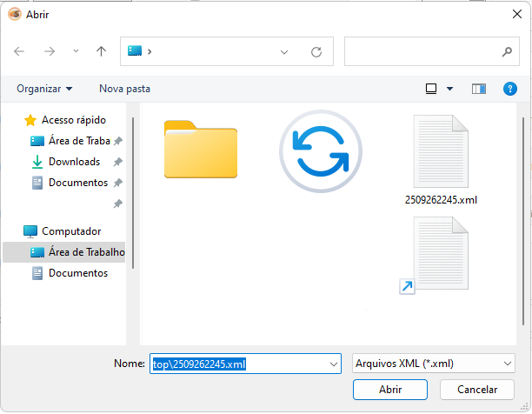Click the Back navigation arrow

point(19,52)
